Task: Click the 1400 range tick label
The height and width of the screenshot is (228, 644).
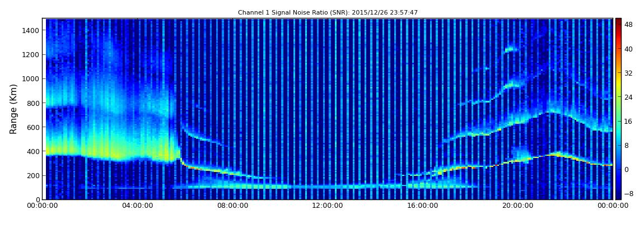Action: pyautogui.click(x=31, y=30)
